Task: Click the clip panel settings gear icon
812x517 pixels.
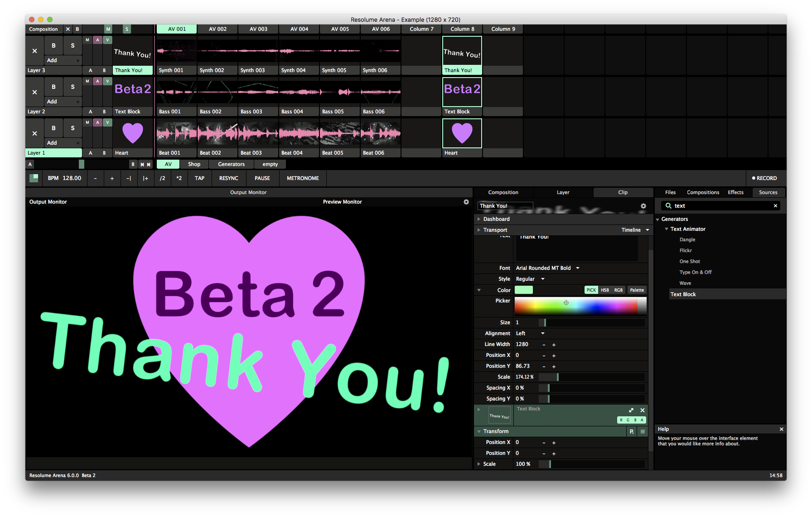Action: coord(643,206)
